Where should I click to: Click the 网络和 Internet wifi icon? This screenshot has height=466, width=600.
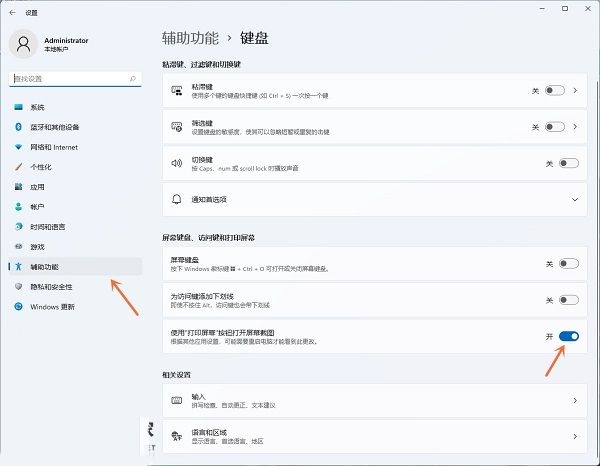(18, 147)
